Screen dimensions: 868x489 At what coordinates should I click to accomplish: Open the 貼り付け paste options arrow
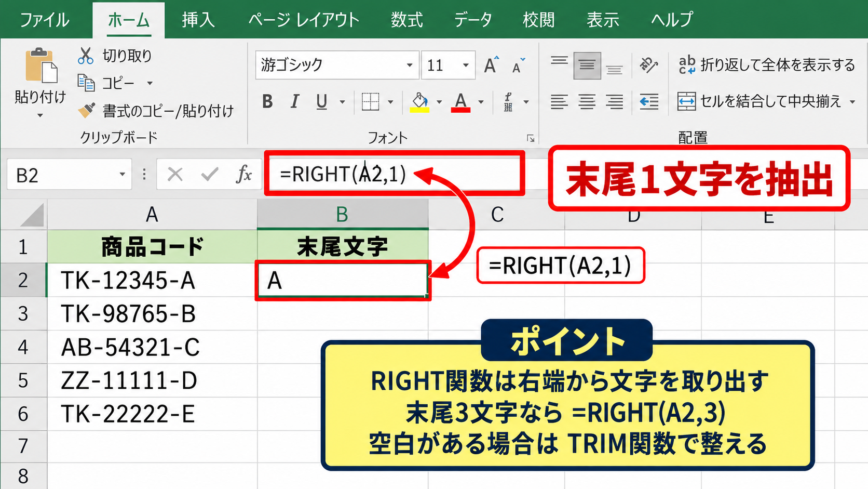click(40, 115)
